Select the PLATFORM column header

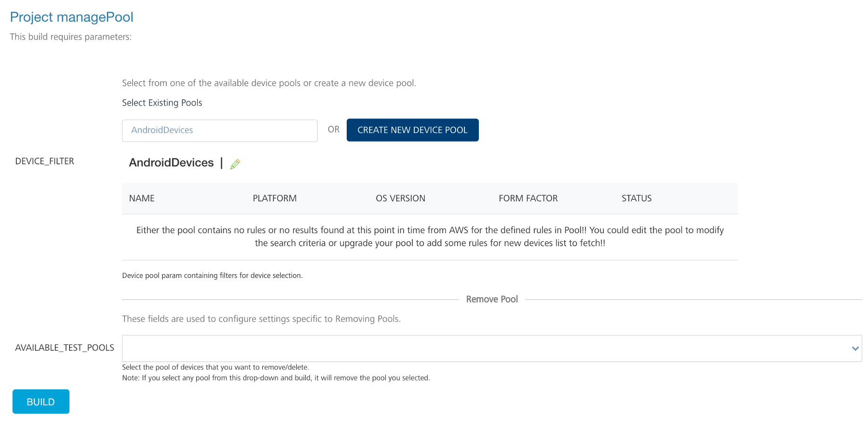point(274,198)
